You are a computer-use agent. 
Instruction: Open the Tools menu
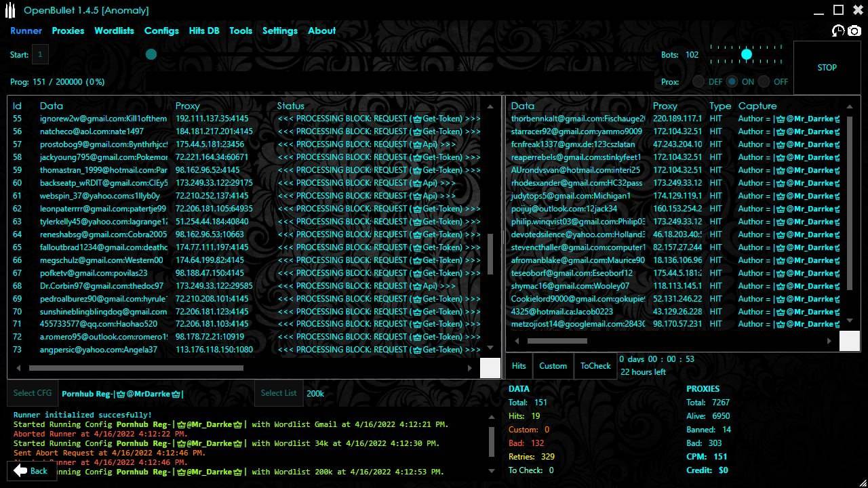(x=241, y=30)
